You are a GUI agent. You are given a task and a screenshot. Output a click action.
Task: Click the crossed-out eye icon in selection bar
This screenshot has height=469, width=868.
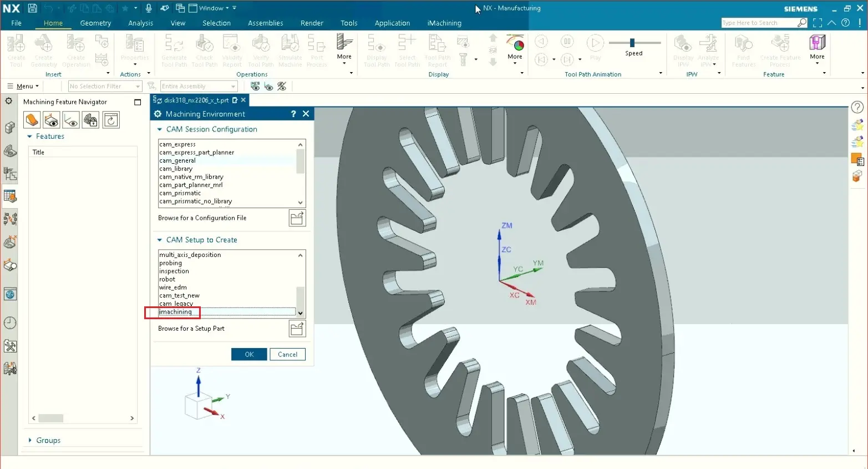282,86
